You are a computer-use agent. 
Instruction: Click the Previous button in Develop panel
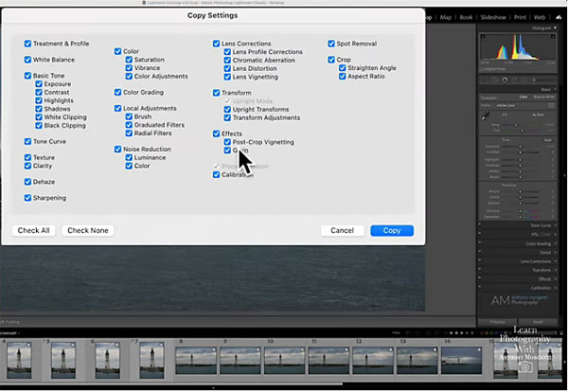pyautogui.click(x=497, y=322)
